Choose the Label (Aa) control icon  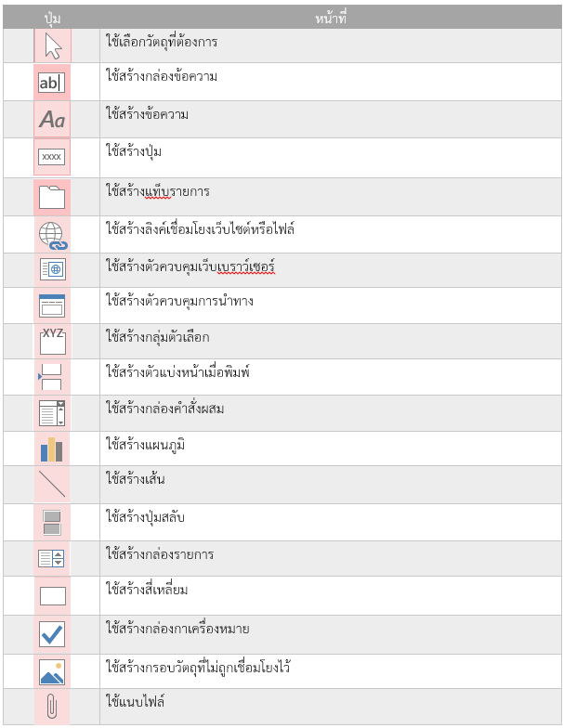point(52,119)
